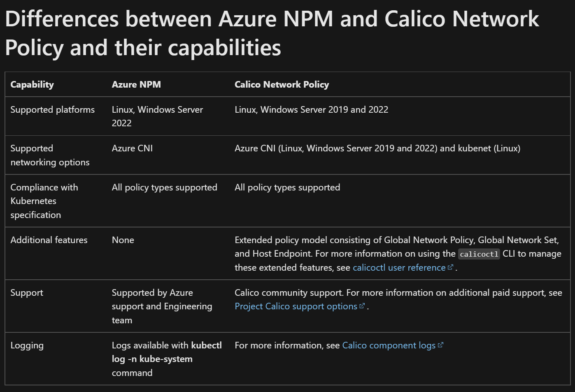Select 'Linux, Windows Server 2019 and 2022' cell
575x392 pixels.
312,110
